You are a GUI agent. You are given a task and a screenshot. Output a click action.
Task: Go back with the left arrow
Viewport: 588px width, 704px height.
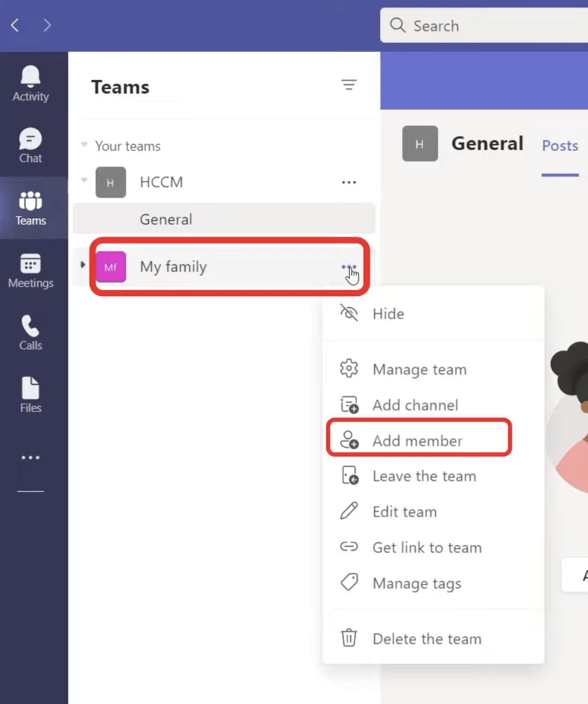click(x=15, y=25)
